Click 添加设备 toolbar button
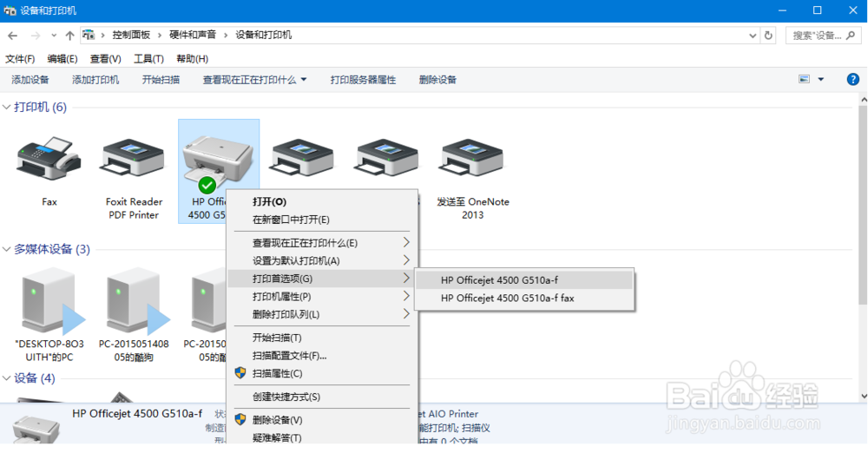Image resolution: width=868 pixels, height=453 pixels. coord(30,80)
